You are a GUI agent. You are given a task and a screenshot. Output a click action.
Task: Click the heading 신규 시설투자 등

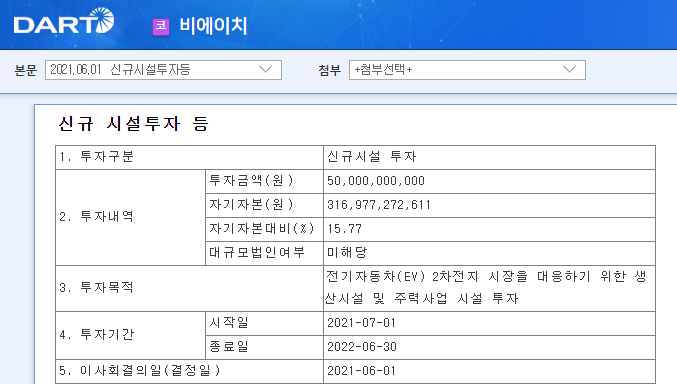134,124
